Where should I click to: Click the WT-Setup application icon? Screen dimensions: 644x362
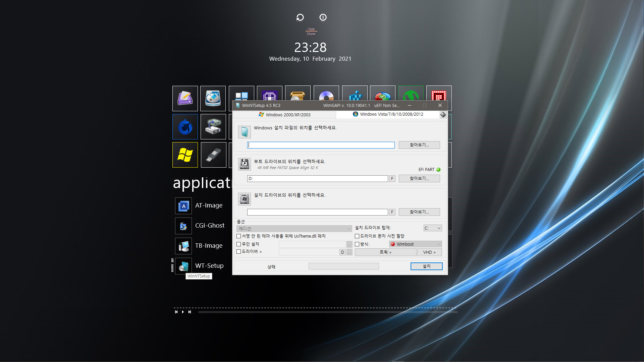(x=183, y=266)
